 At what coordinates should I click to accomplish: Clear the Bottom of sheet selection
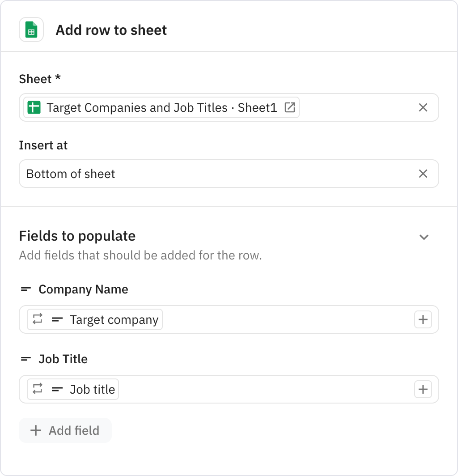(x=423, y=174)
